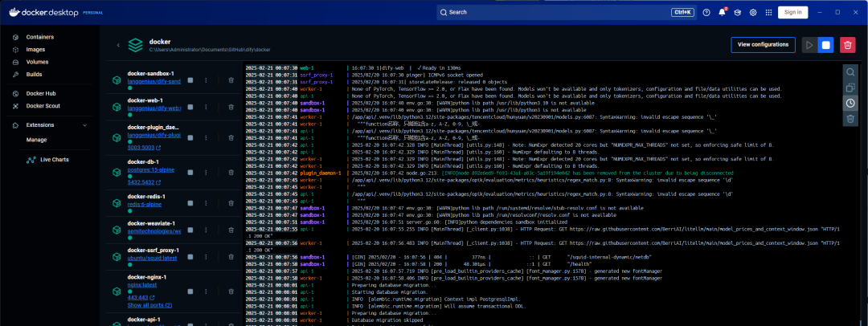Delete the docker-web-1 container
868x326 pixels.
pos(231,107)
